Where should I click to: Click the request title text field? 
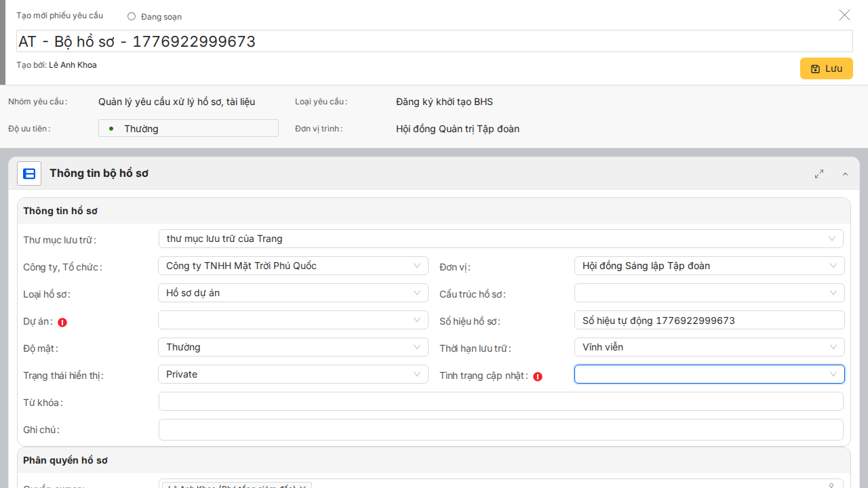434,41
